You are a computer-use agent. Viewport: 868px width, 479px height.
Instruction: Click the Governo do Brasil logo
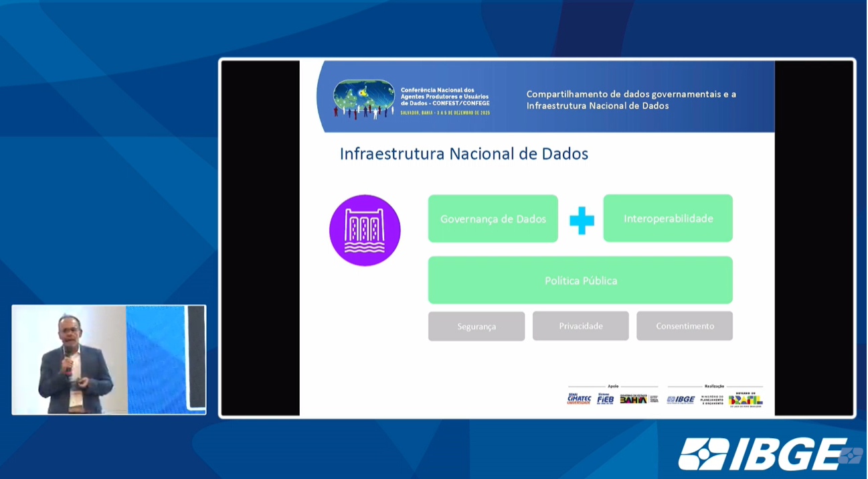[x=746, y=399]
